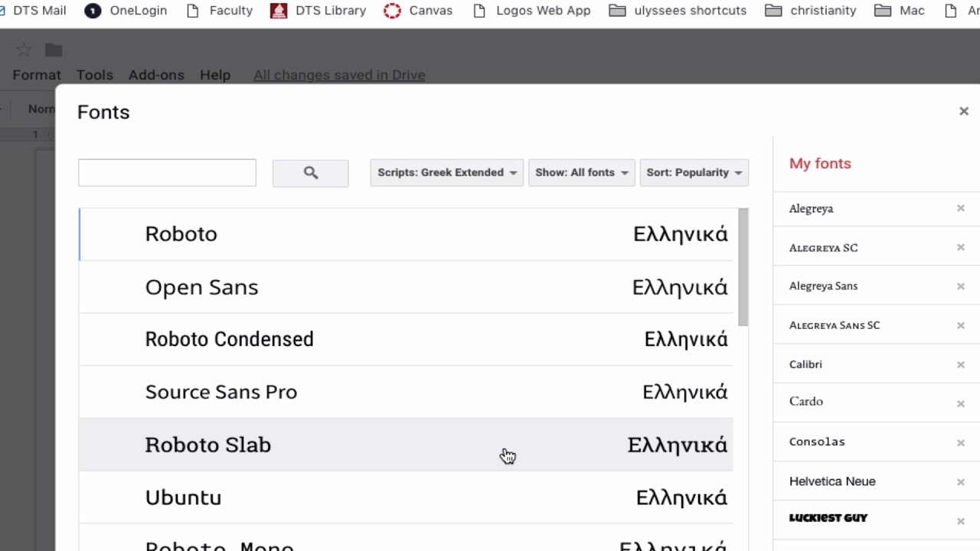Add Open Sans to My fonts
Screen dimensions: 980x551
coord(202,287)
